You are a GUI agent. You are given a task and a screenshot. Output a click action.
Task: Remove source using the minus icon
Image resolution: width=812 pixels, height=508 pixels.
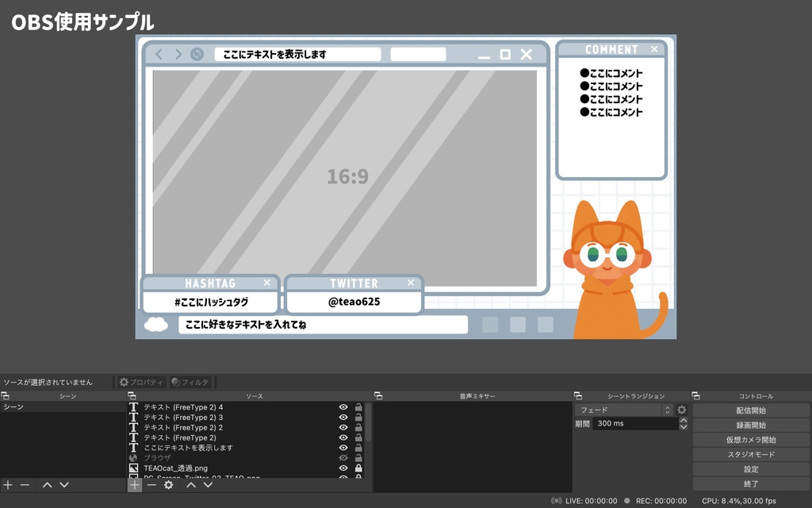pyautogui.click(x=151, y=485)
